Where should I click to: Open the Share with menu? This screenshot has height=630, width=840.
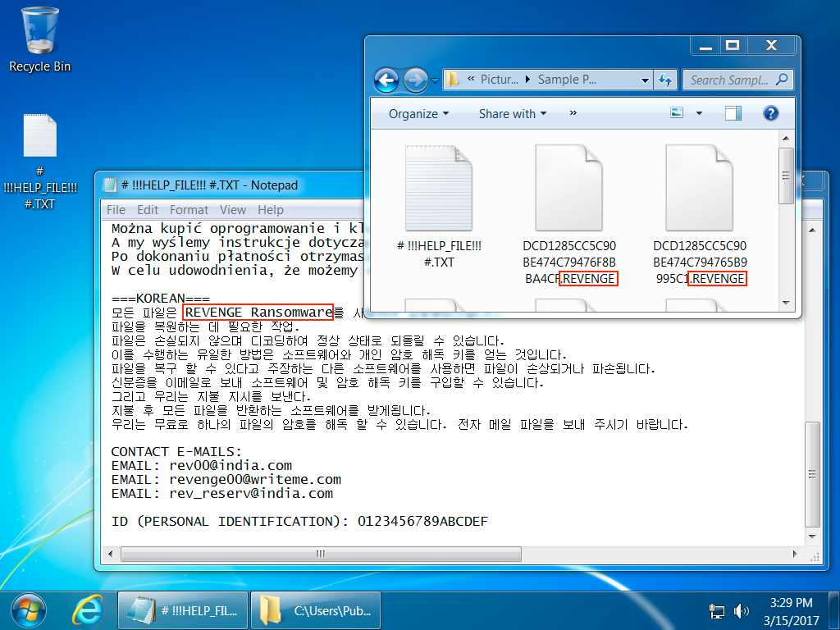click(513, 113)
